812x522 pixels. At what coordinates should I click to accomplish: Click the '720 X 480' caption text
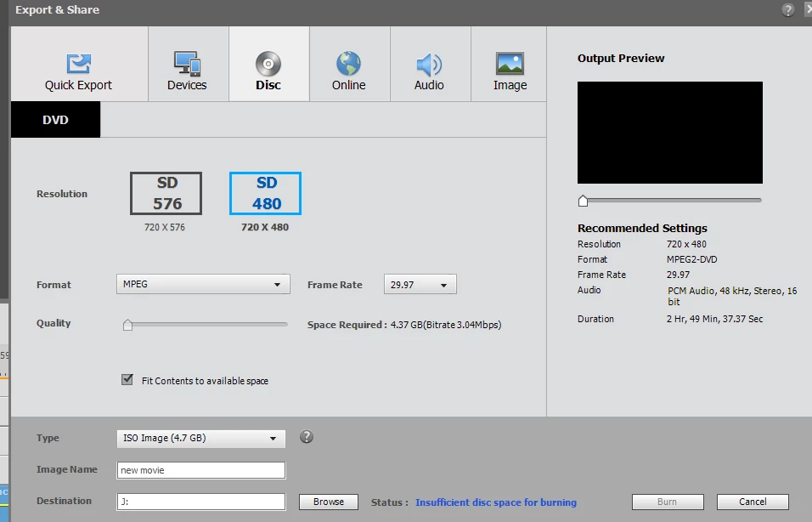[265, 227]
